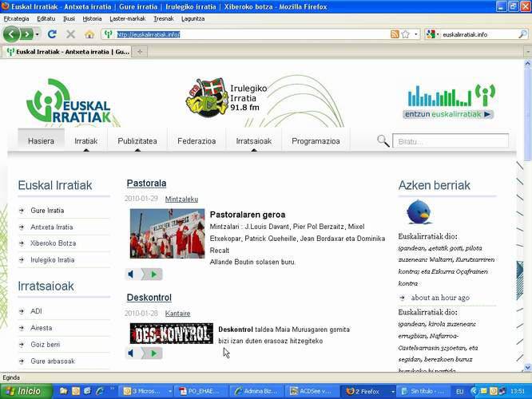The image size is (532, 399).
Task: Open the Airesta programme link
Action: [42, 328]
